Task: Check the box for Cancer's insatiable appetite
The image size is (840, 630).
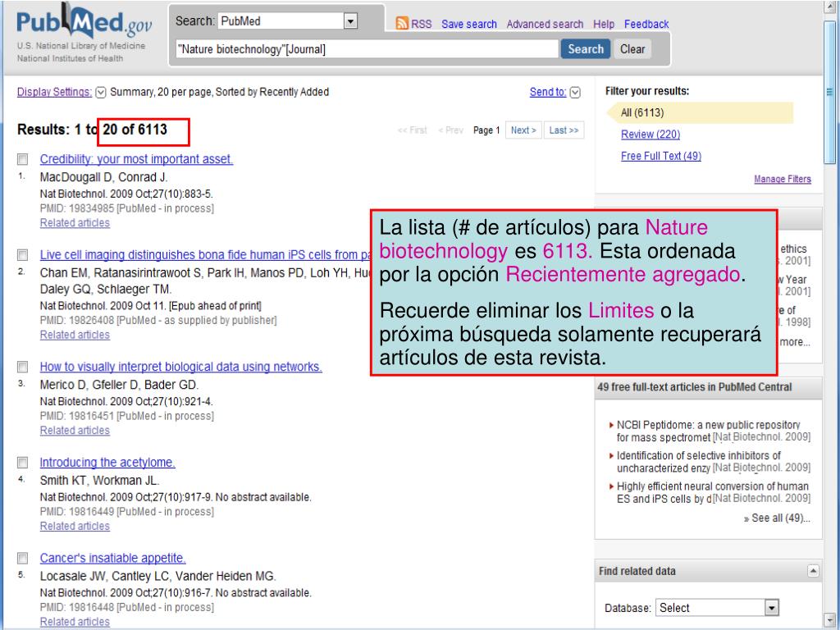Action: (x=22, y=558)
